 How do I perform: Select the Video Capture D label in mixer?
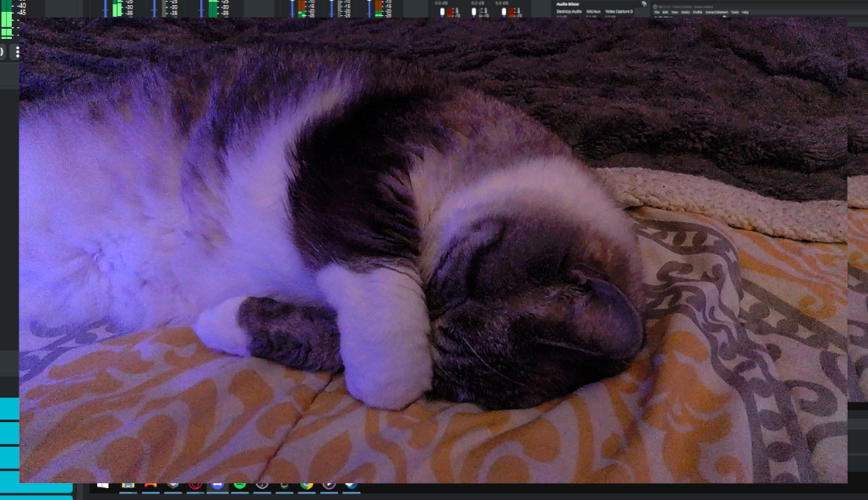619,11
